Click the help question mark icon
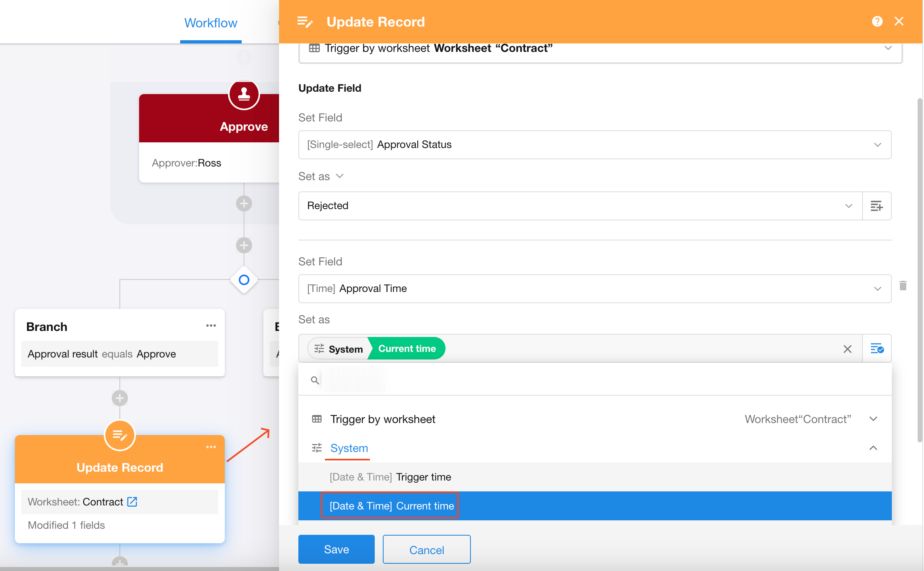Image resolution: width=924 pixels, height=571 pixels. pyautogui.click(x=877, y=21)
